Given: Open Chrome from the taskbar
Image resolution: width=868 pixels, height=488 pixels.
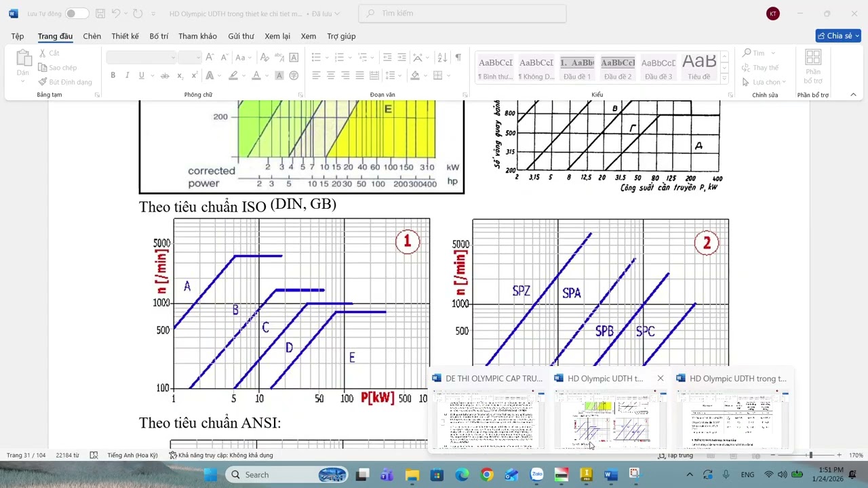Looking at the screenshot, I should [487, 474].
